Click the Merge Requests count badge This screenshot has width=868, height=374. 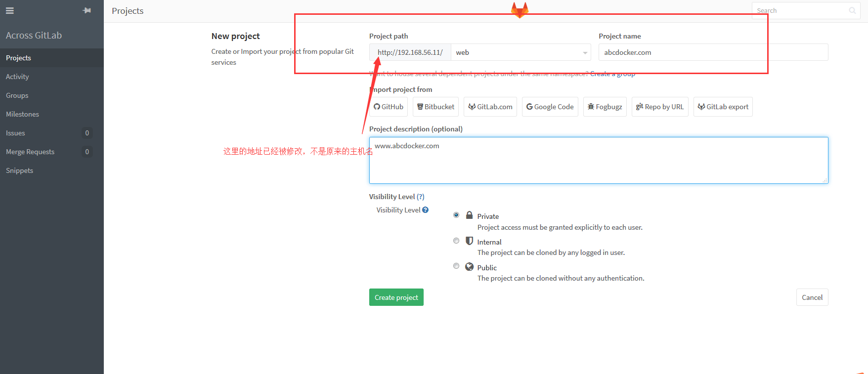pyautogui.click(x=87, y=152)
